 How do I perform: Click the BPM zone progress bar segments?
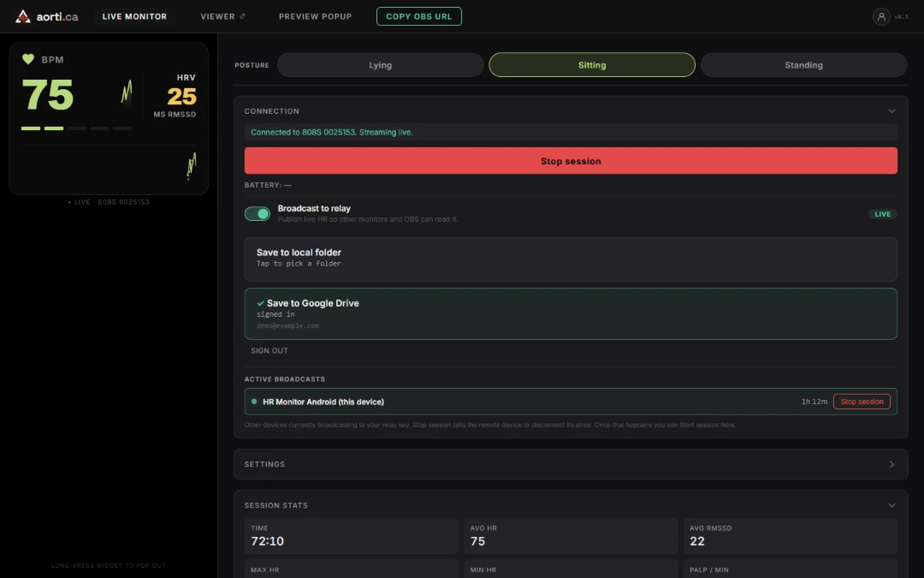coord(77,128)
